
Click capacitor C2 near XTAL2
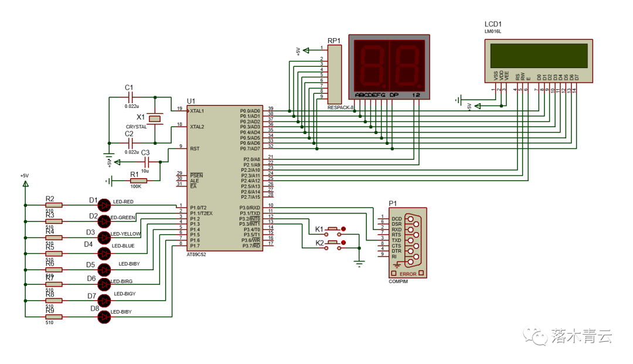point(130,143)
